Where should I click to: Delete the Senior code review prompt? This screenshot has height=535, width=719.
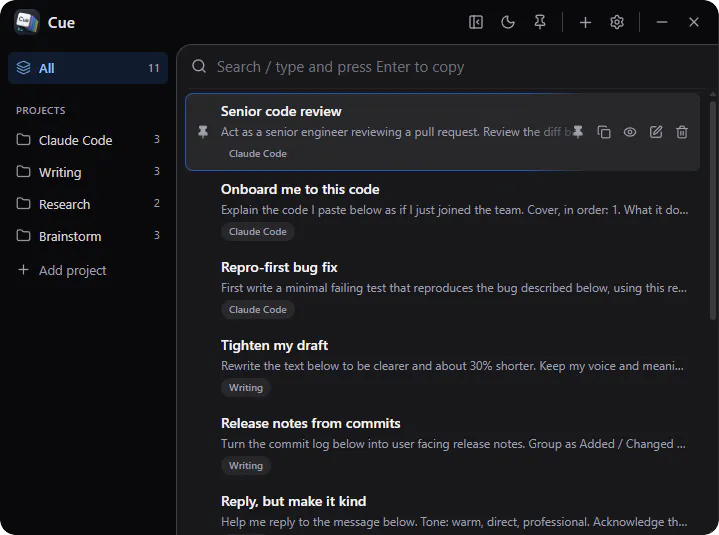(682, 132)
